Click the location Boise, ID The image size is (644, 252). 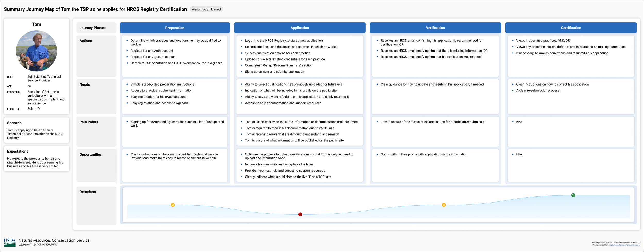pyautogui.click(x=33, y=109)
